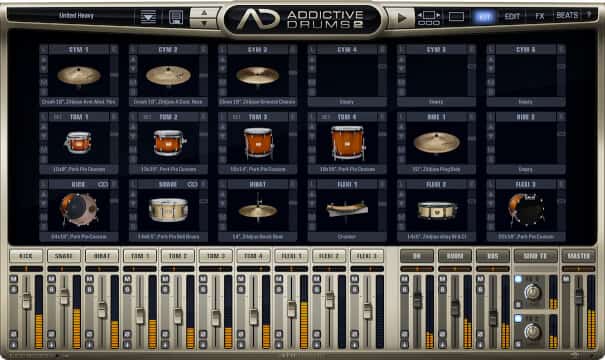
Task: Click the Hihat channel volume fader
Action: coord(102,309)
